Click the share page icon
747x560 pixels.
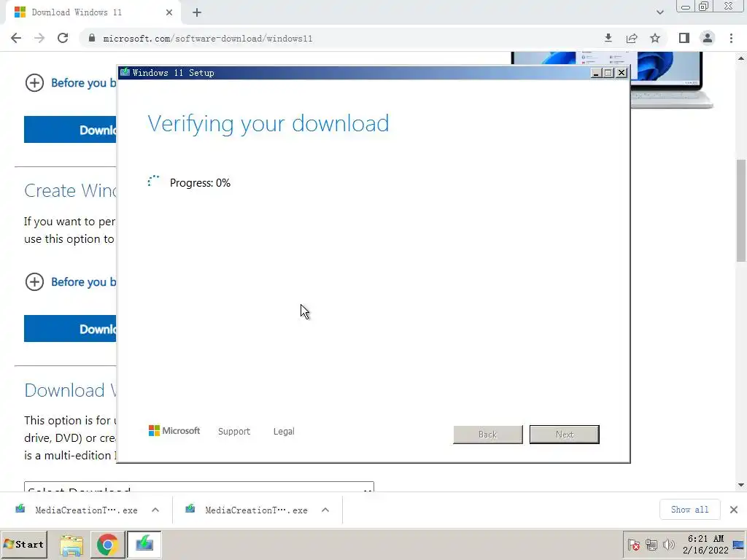(x=632, y=38)
